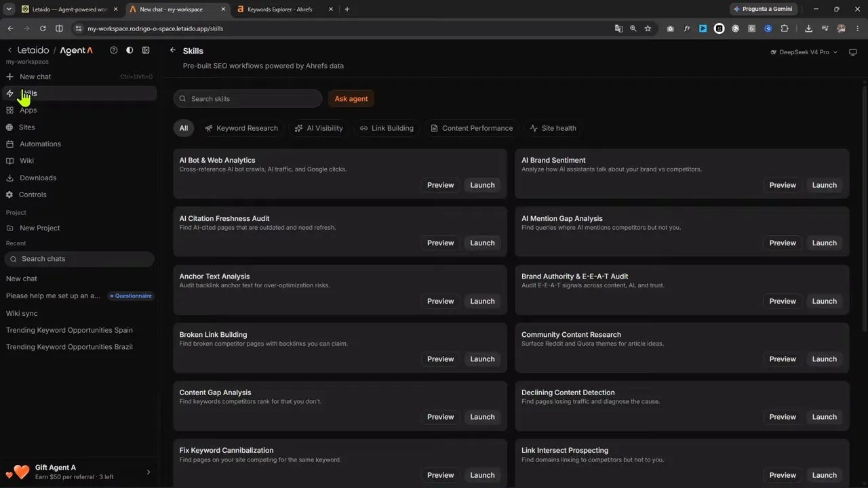Launch Anchor Text Analysis skill

coord(482,301)
